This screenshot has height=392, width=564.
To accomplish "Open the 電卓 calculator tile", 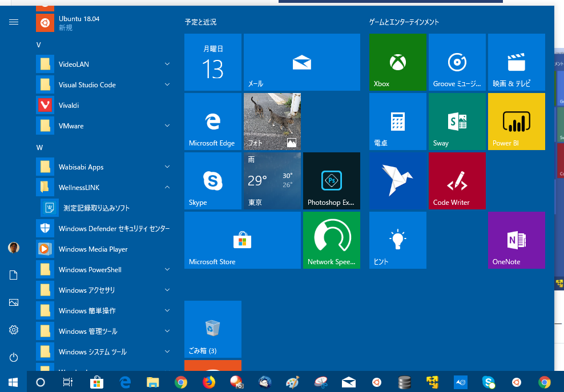I will 398,122.
